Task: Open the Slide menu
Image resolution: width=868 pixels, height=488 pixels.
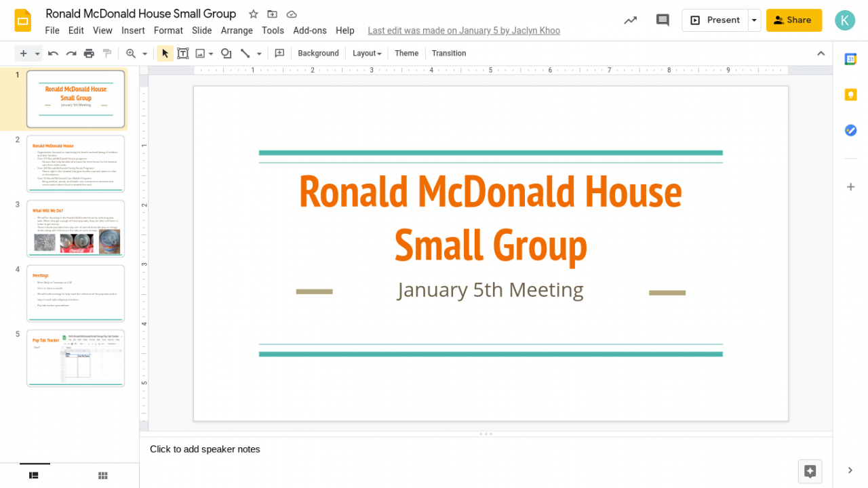Action: (x=202, y=30)
